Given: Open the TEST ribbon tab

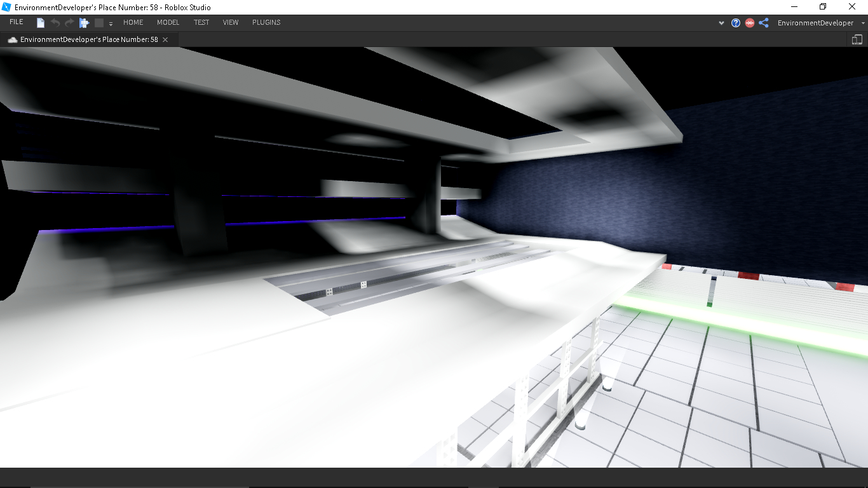Looking at the screenshot, I should point(201,22).
